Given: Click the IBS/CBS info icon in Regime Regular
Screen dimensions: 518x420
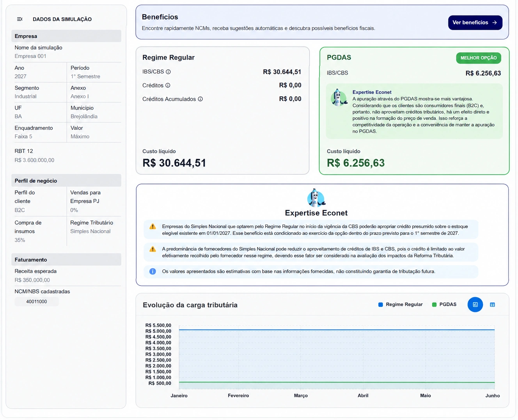Looking at the screenshot, I should coord(168,72).
